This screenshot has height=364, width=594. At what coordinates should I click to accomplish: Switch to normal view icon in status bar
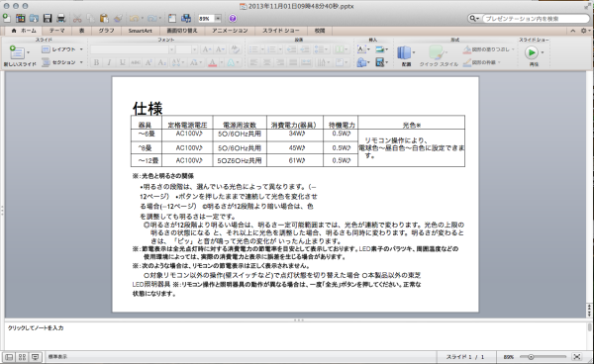coord(9,357)
